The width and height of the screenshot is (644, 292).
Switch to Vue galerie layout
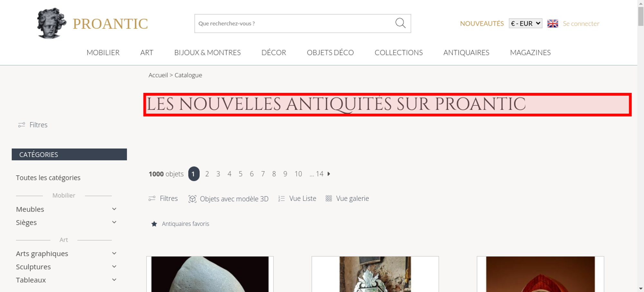(347, 198)
